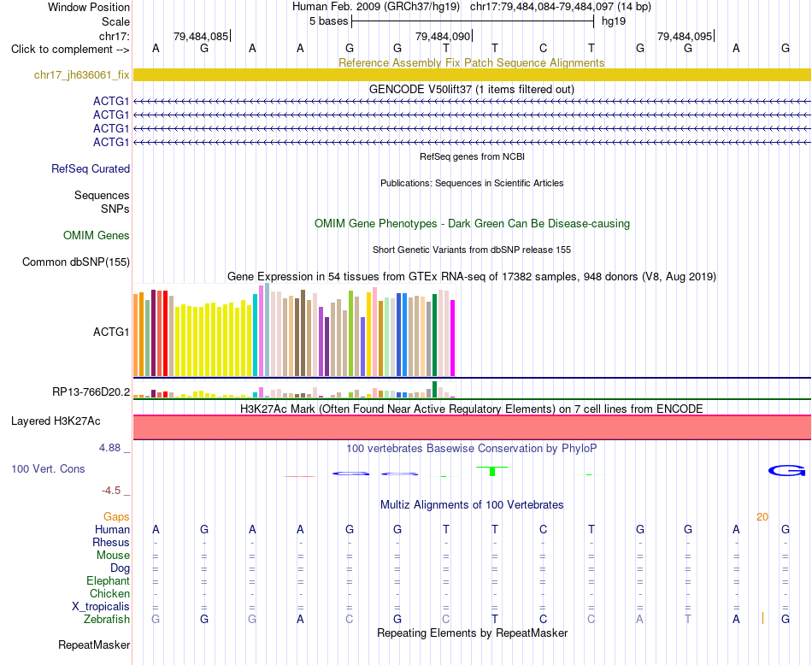Click the Human alignment row label
This screenshot has height=665, width=812.
[x=112, y=529]
